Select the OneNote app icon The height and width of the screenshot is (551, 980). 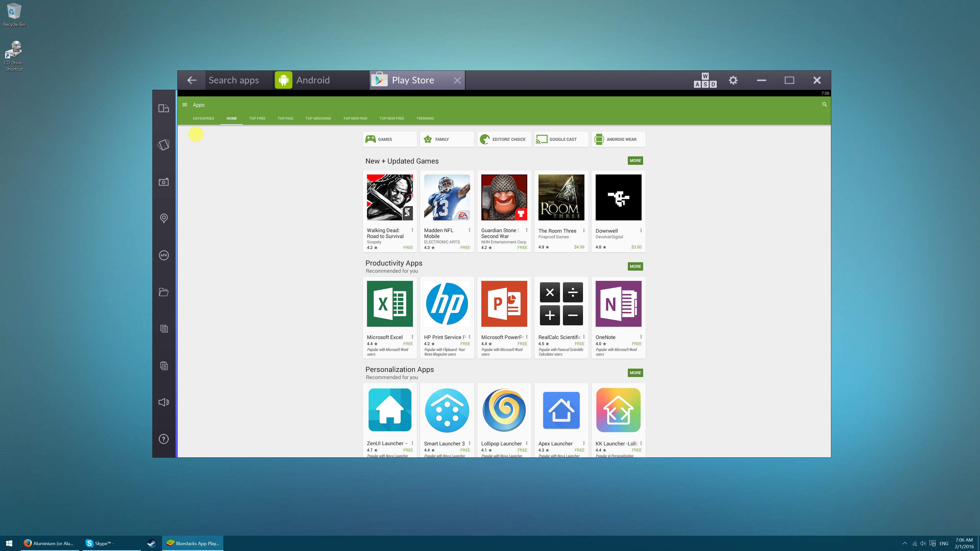(618, 303)
